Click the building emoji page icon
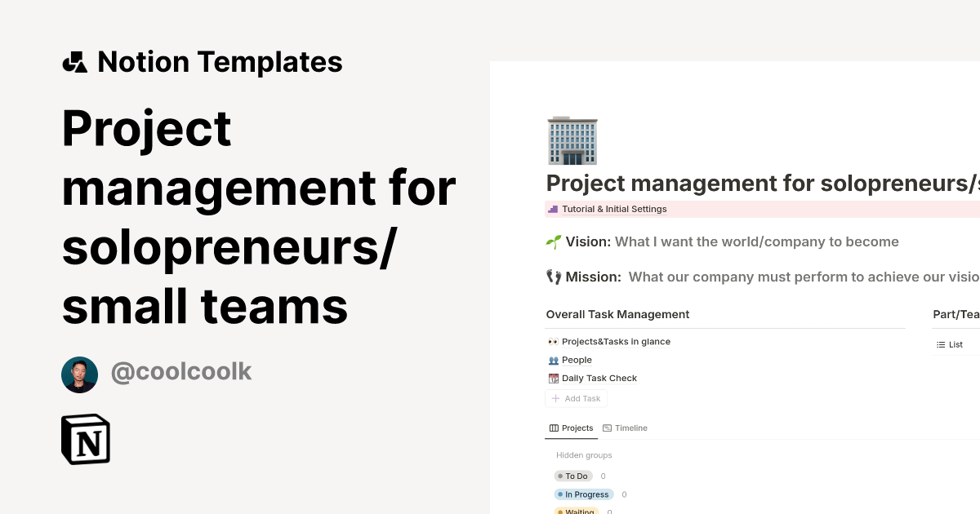The width and height of the screenshot is (980, 514). pyautogui.click(x=572, y=140)
